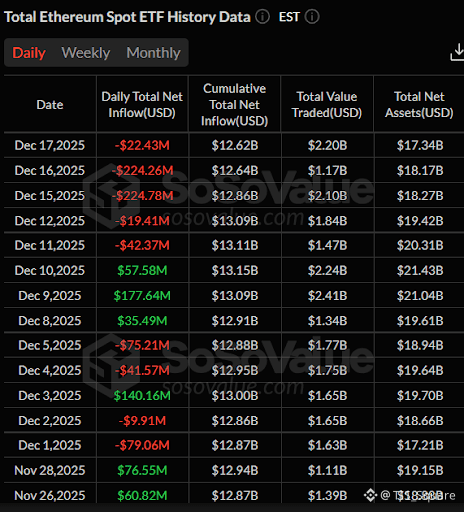Click the -$224.78M inflow value
This screenshot has height=512, width=464.
pos(142,196)
